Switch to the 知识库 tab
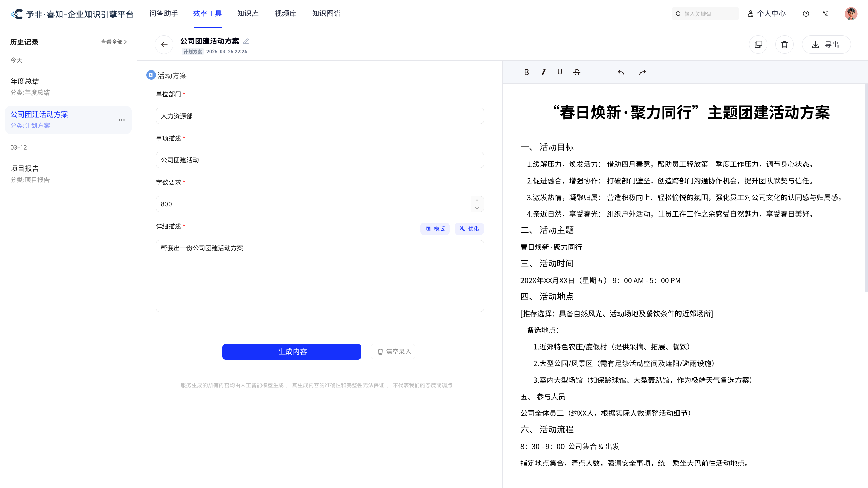Screen dimensions: 868x488 [248, 14]
